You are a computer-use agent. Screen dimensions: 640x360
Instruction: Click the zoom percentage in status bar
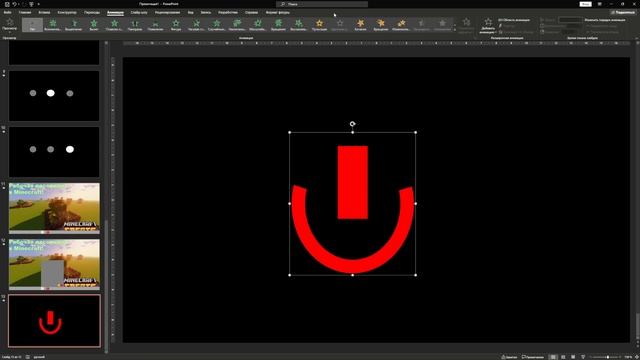coord(628,357)
